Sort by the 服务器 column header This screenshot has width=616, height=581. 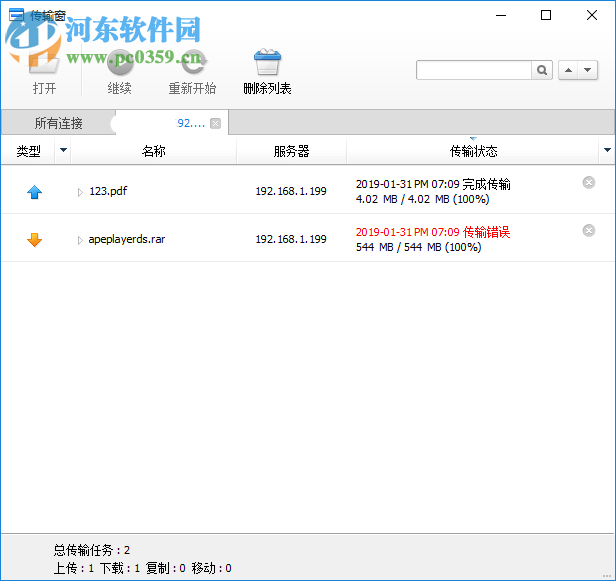pyautogui.click(x=292, y=151)
